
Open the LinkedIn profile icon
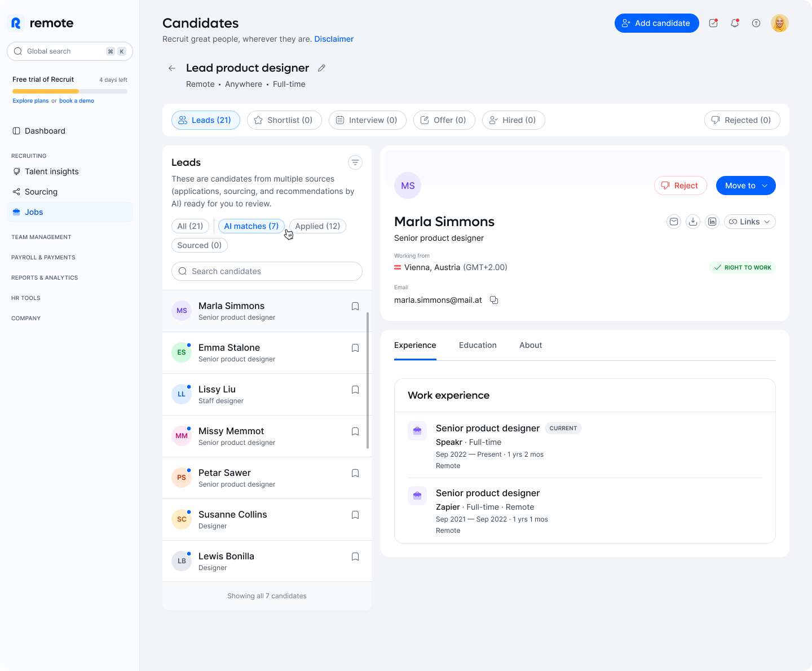point(712,222)
